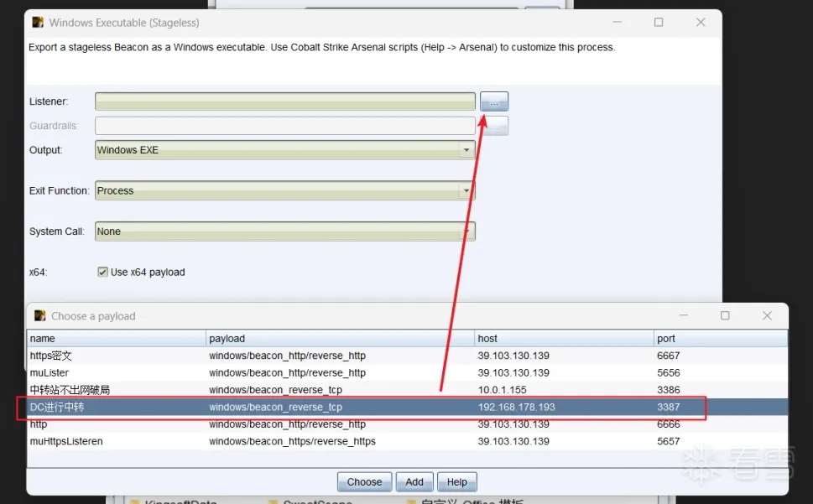813x504 pixels.
Task: Click into the Listener input field
Action: [284, 101]
